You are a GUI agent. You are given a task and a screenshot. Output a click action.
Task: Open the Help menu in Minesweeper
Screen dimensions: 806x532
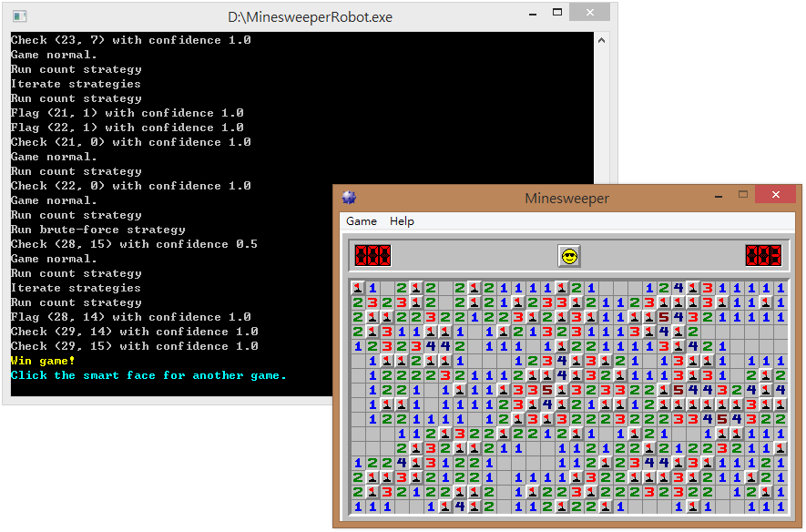tap(402, 221)
